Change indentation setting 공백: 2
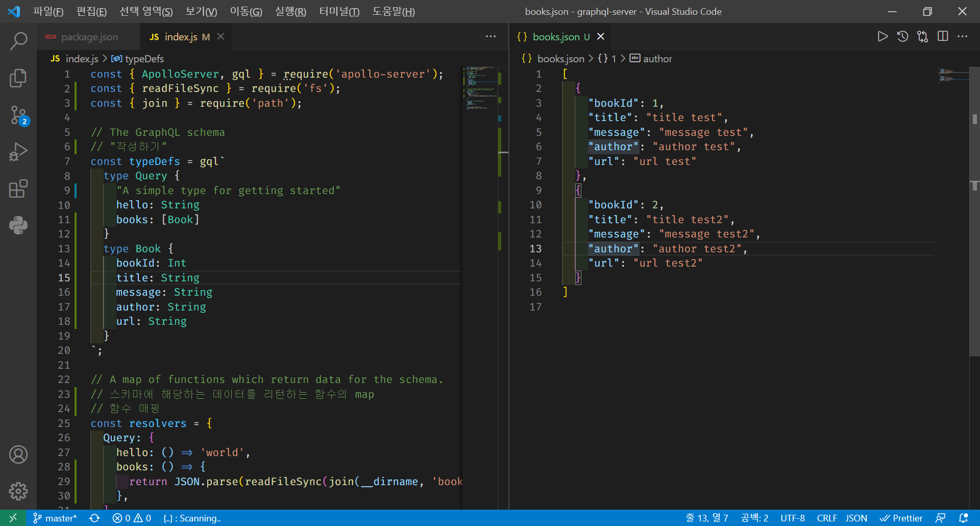The width and height of the screenshot is (980, 526). click(754, 518)
